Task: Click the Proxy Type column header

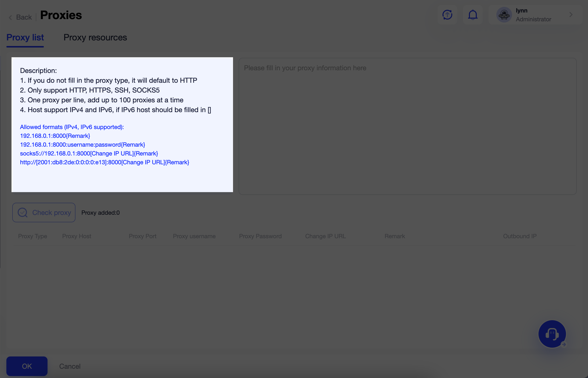Action: 32,236
